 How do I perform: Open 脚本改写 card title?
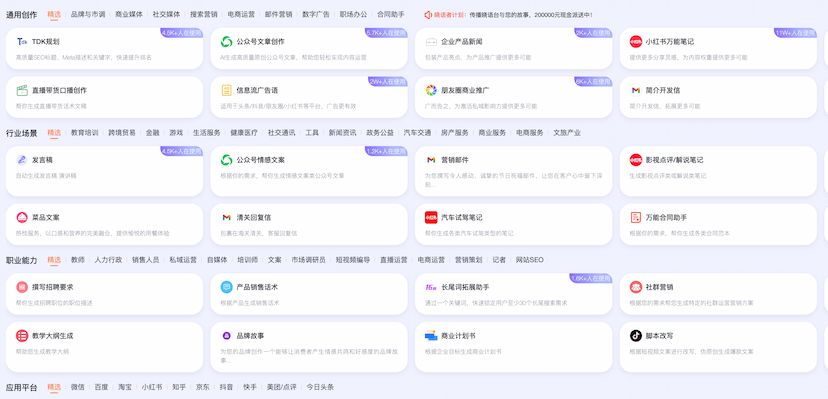coord(659,336)
